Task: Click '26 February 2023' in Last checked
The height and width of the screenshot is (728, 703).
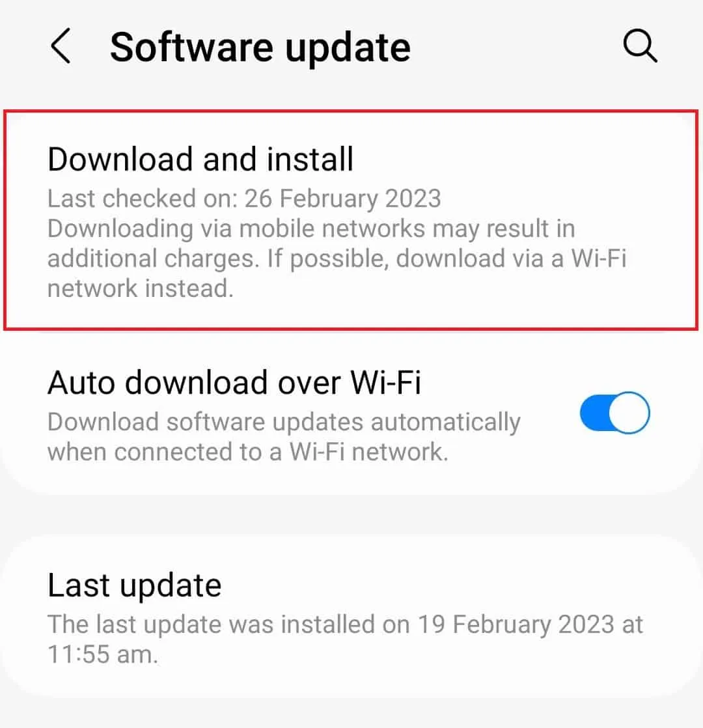Action: click(342, 199)
